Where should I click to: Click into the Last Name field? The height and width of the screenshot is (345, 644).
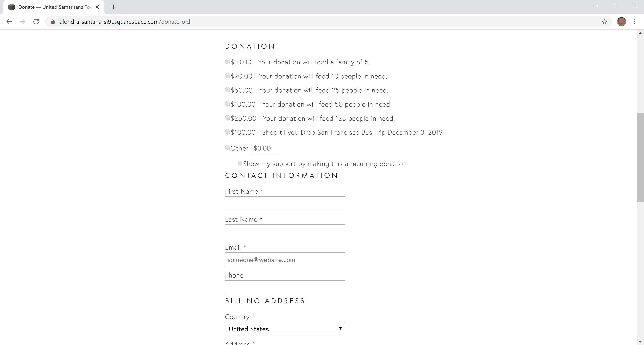point(285,231)
